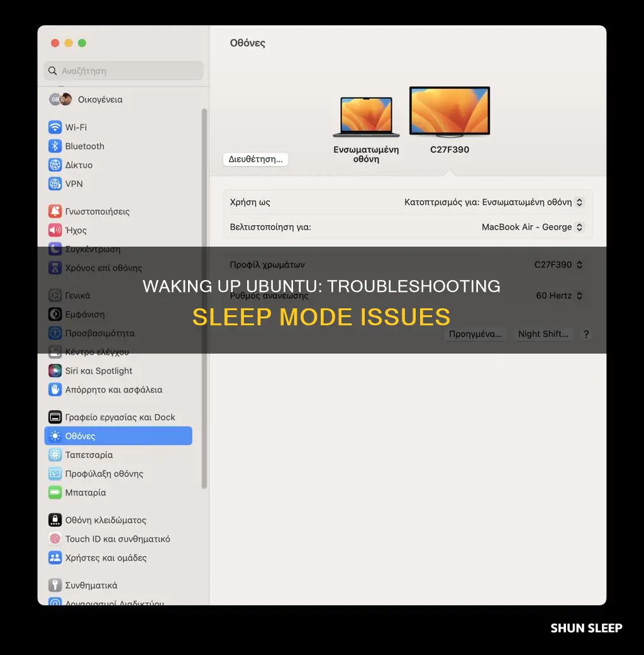Viewport: 644px width, 655px height.
Task: Open the Μπαταρία battery icon
Action: (55, 492)
